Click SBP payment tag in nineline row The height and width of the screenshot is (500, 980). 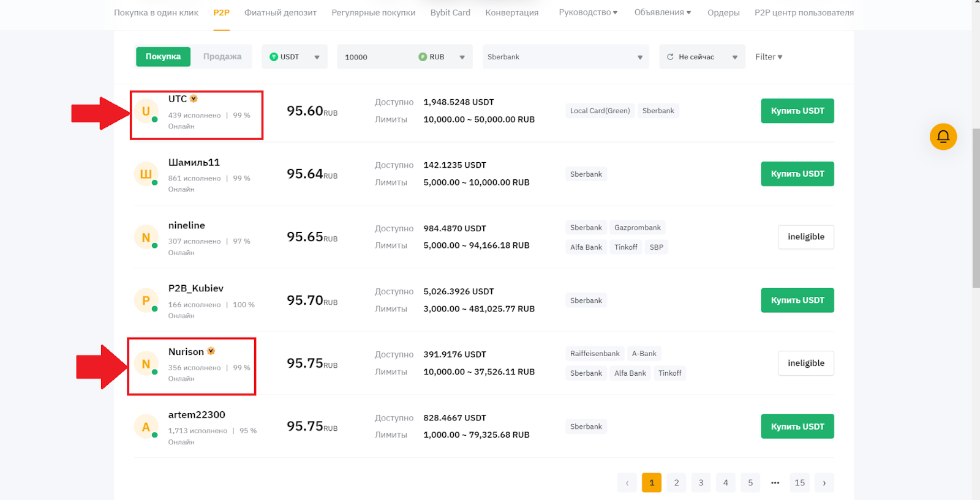[x=657, y=247]
